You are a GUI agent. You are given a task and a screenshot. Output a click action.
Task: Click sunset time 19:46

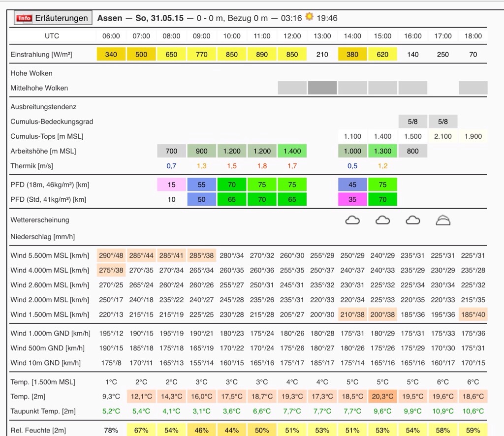tap(327, 18)
